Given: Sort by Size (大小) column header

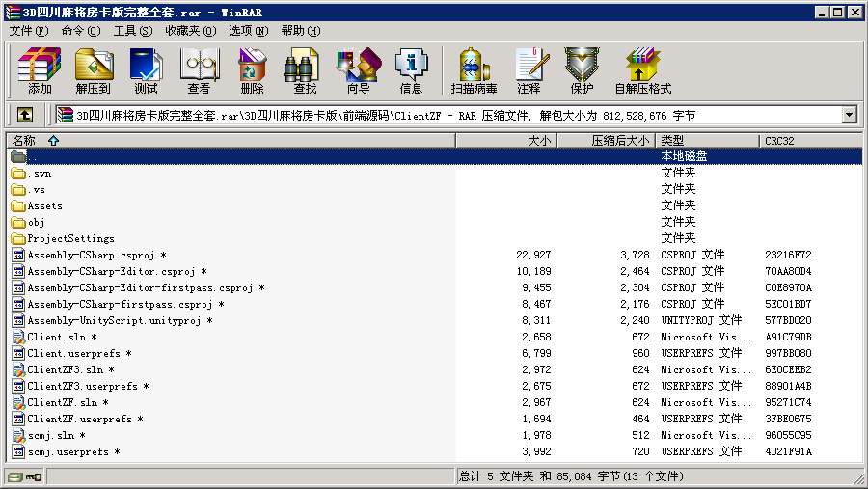Looking at the screenshot, I should click(x=539, y=141).
